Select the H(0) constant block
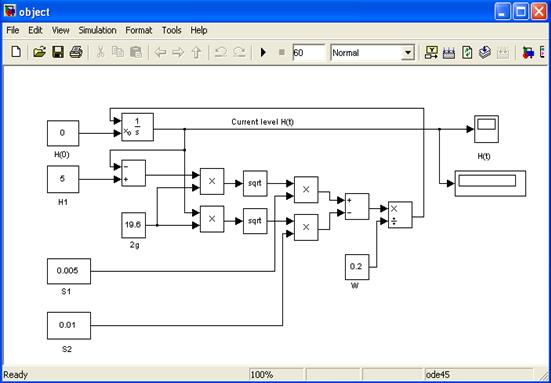 click(x=63, y=133)
